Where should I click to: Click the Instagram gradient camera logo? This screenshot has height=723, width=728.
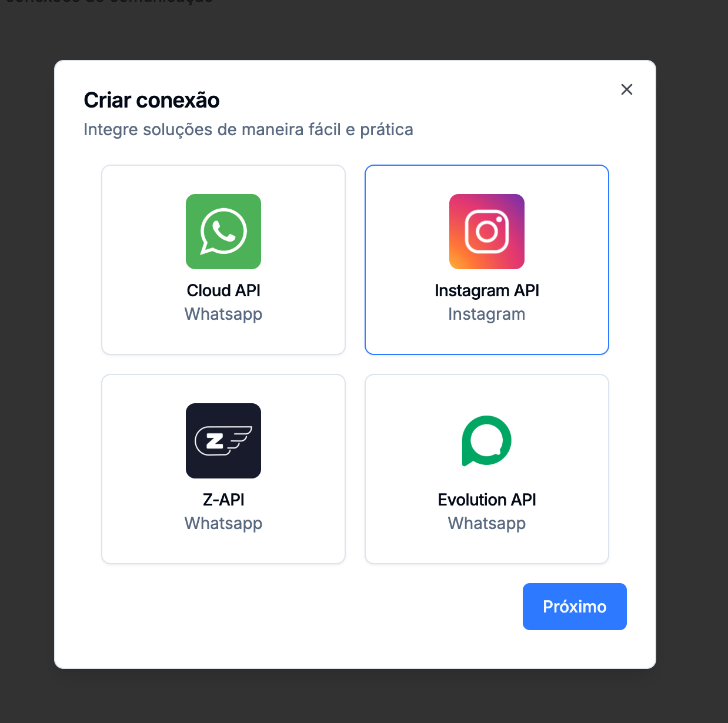click(x=487, y=232)
